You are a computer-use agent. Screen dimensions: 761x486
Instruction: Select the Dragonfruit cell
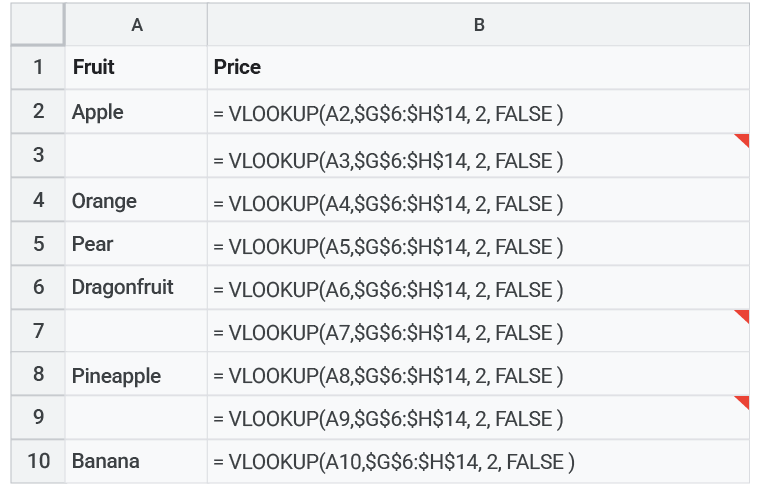(137, 288)
